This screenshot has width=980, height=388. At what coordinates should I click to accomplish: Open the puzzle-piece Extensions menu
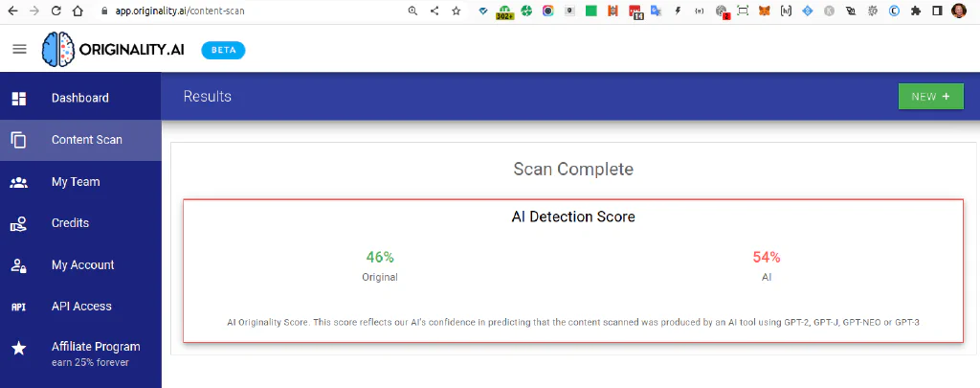point(916,11)
